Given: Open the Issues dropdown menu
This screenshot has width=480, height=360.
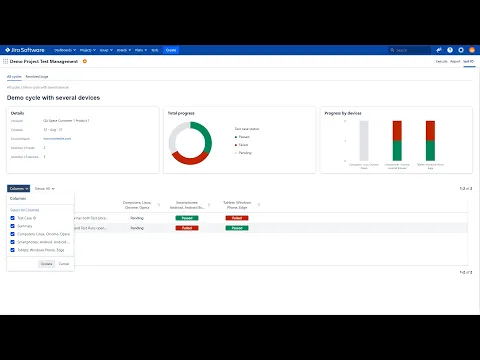Looking at the screenshot, I should click(106, 50).
